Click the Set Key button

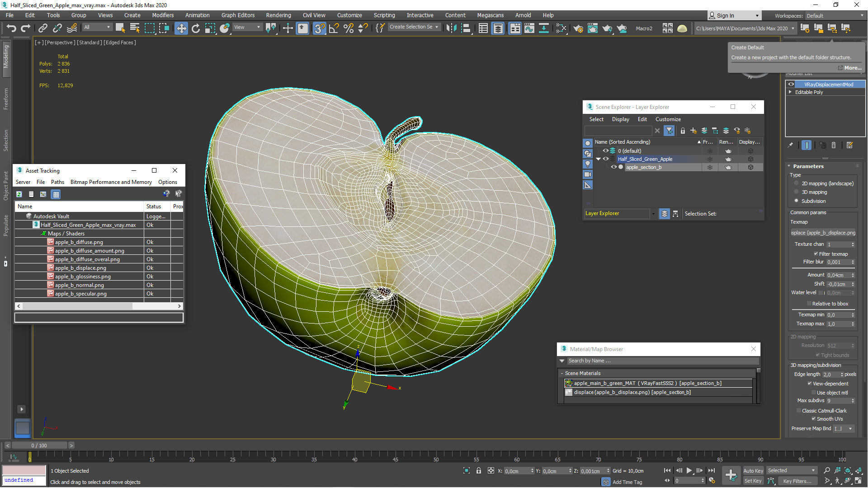[753, 481]
